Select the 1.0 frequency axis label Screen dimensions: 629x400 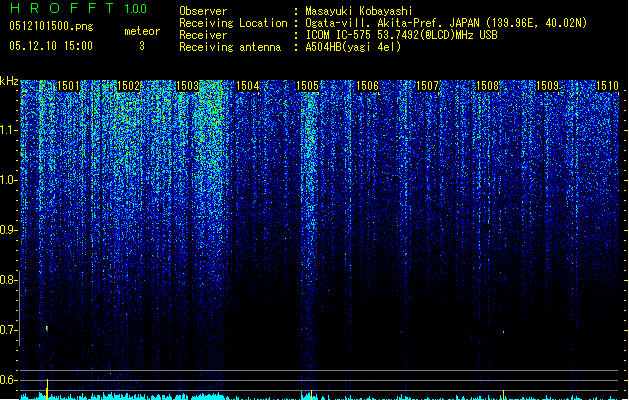coord(9,180)
